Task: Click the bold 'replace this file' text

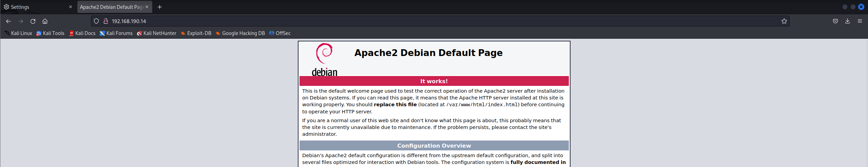Action: point(395,105)
